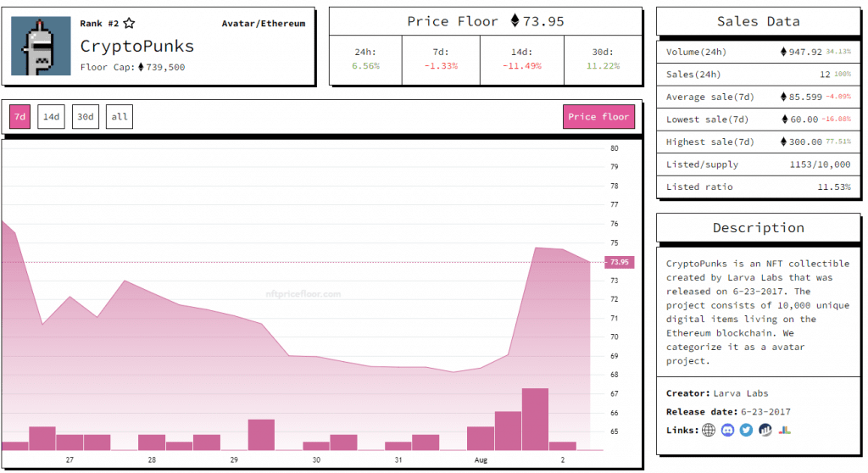The height and width of the screenshot is (473, 868).
Task: Click the Ethereum icon in Volume(24h) row
Action: (x=783, y=52)
